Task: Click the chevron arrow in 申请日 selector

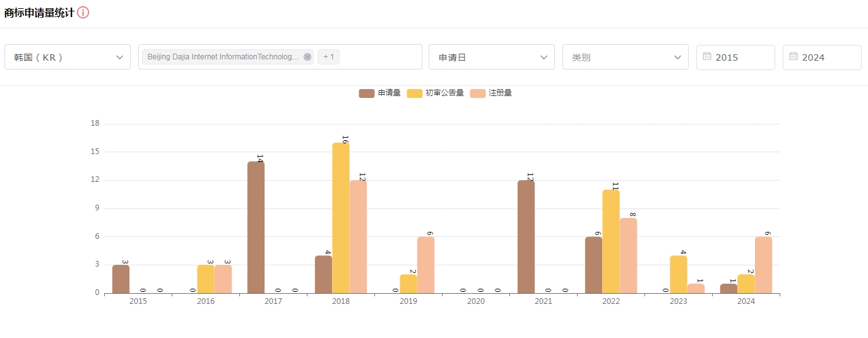Action: coord(544,57)
